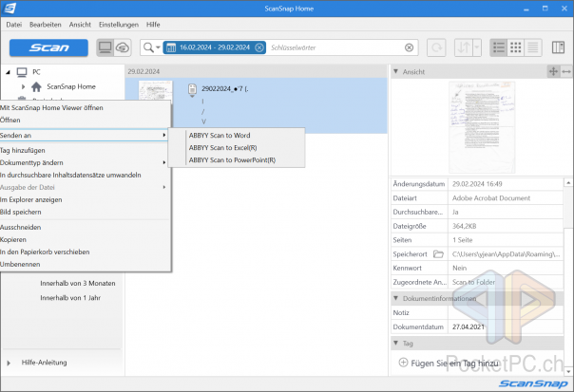Select the PC computer icon in tree
Screen dimensions: 574x392
[x=22, y=72]
